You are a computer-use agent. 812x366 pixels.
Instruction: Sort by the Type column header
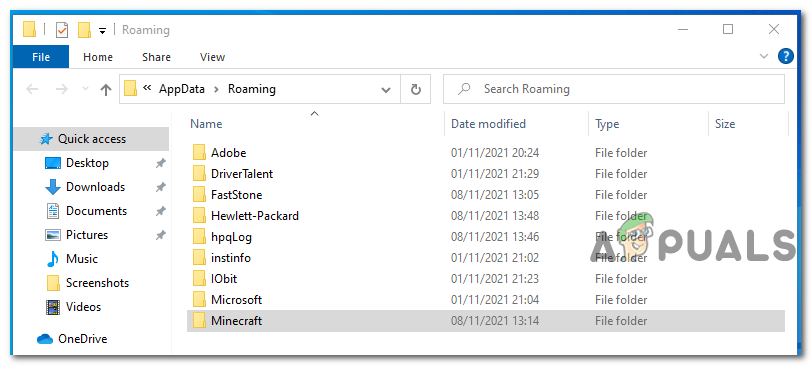[607, 124]
